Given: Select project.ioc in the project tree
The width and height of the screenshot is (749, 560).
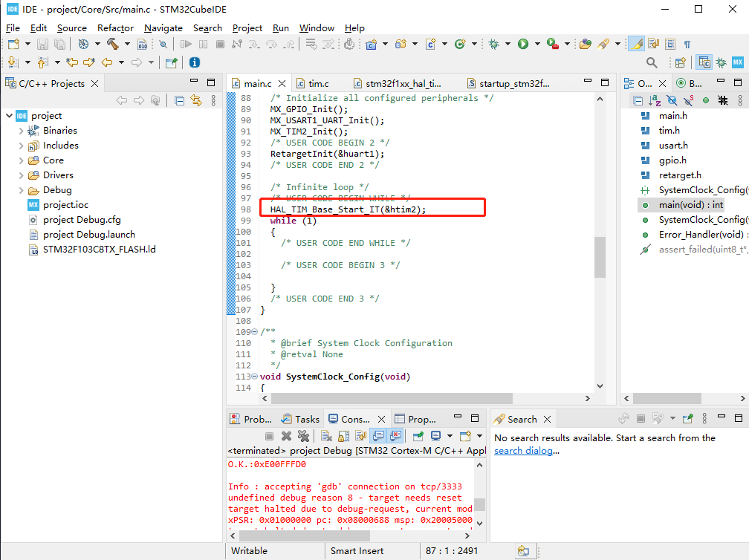Looking at the screenshot, I should point(65,205).
